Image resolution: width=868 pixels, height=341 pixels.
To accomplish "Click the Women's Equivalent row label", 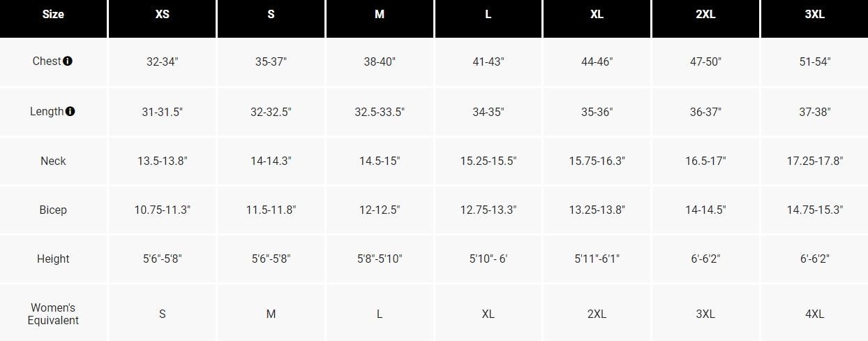I will (x=53, y=314).
